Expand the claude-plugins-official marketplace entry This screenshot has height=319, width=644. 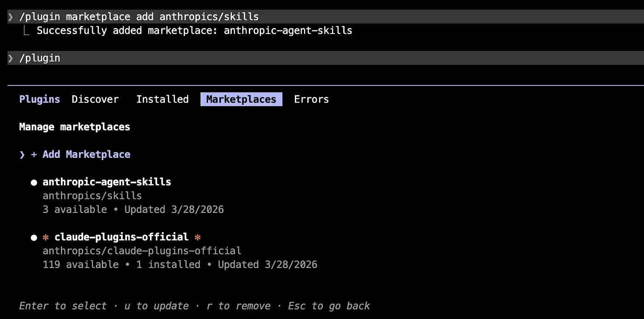121,237
